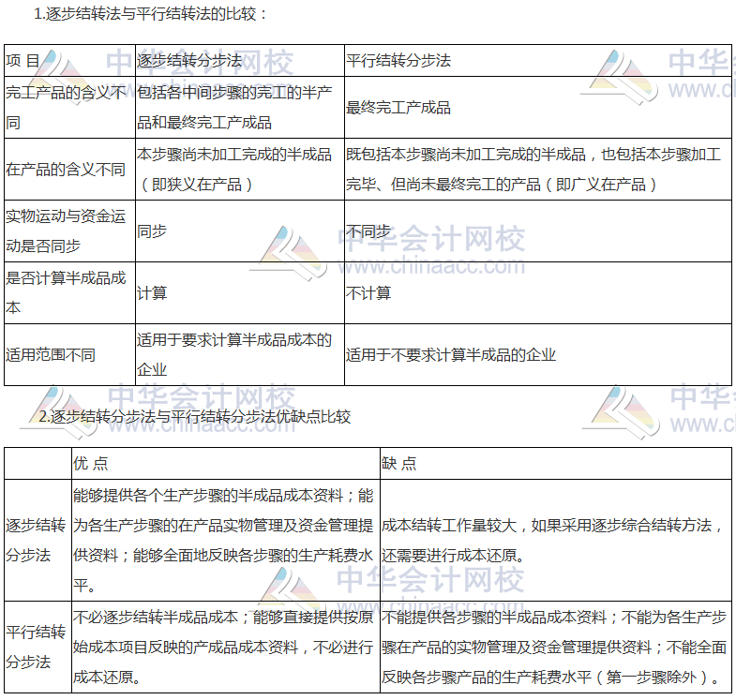
Task: Click header cell '逐步结转分步法' in first table
Action: coord(240,61)
